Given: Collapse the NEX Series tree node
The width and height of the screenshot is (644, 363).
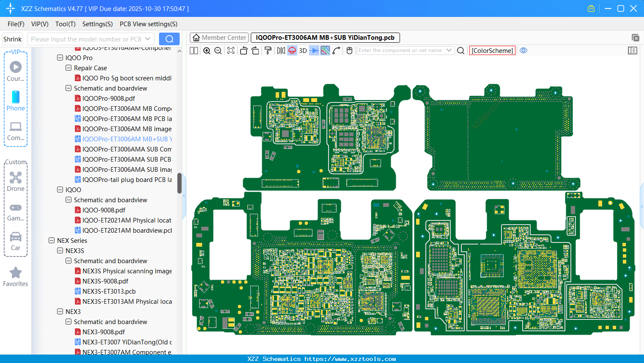Looking at the screenshot, I should [x=52, y=241].
